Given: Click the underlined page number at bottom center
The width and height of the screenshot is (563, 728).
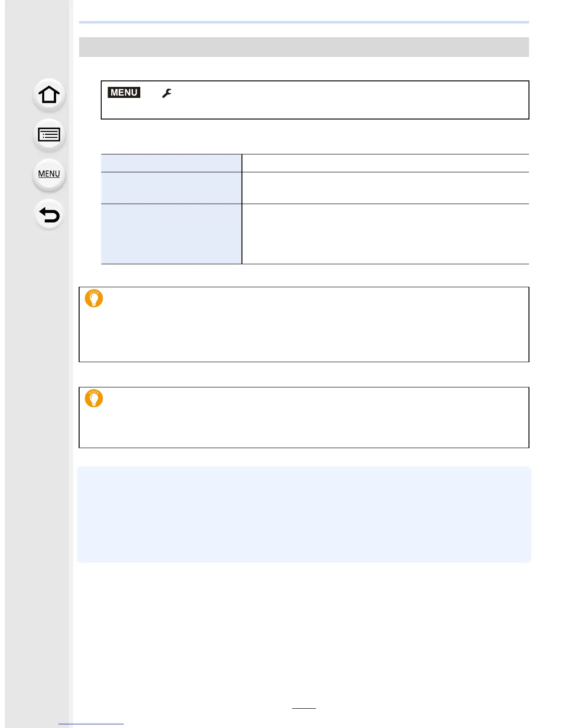Looking at the screenshot, I should tap(304, 708).
